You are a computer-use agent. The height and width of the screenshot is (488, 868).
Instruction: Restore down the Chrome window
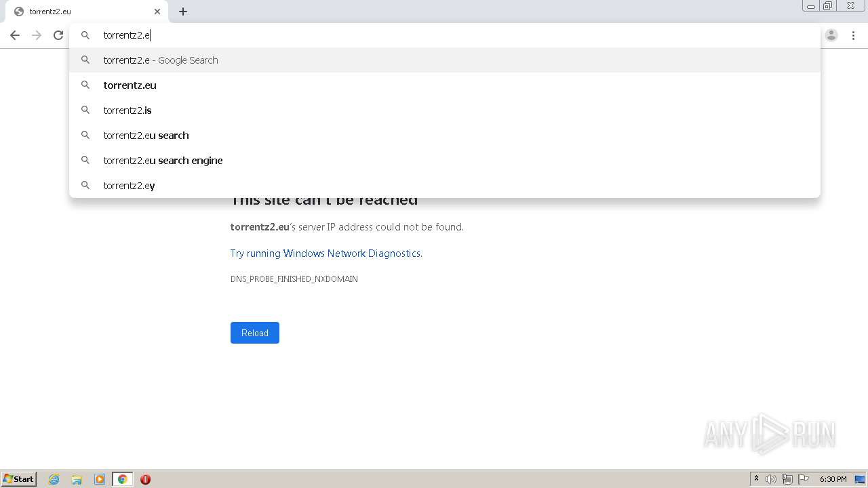pyautogui.click(x=828, y=6)
